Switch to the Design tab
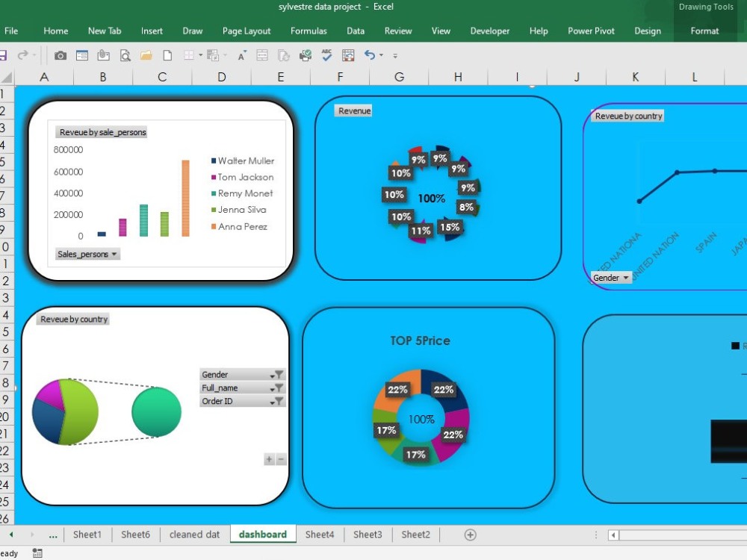 [648, 31]
